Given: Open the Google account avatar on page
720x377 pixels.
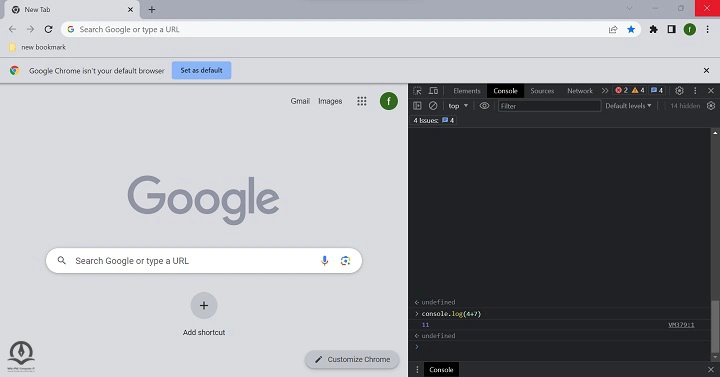Looking at the screenshot, I should click(x=388, y=101).
